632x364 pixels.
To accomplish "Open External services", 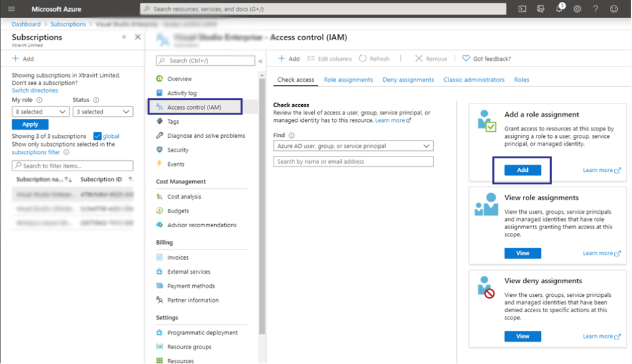I will coord(188,272).
